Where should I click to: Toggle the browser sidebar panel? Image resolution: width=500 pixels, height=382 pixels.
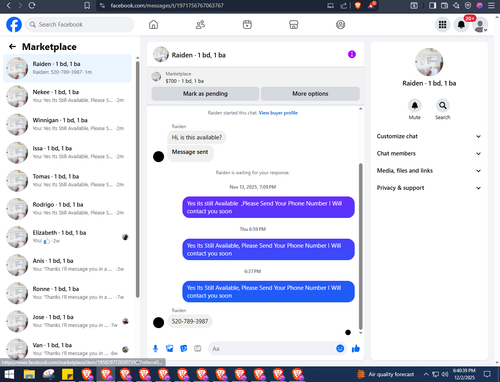coord(432,5)
